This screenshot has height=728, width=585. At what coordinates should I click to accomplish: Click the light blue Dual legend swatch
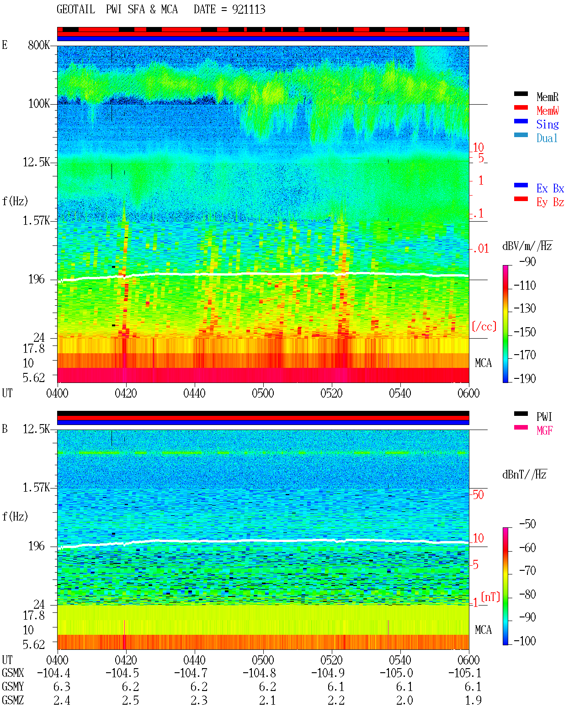(521, 135)
